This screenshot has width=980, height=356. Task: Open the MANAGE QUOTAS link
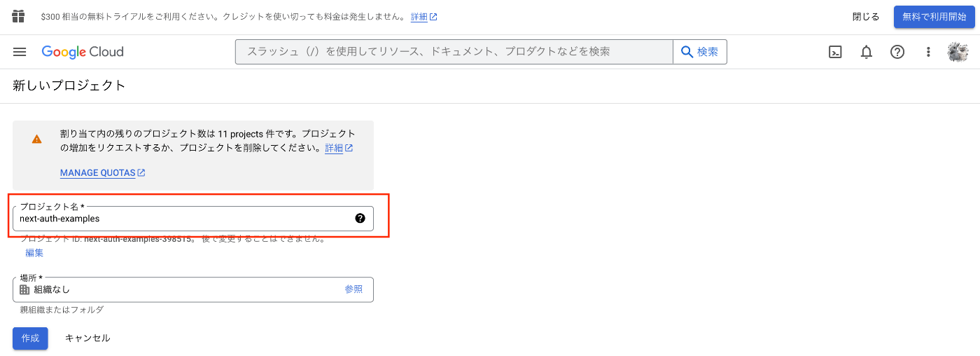coord(102,173)
